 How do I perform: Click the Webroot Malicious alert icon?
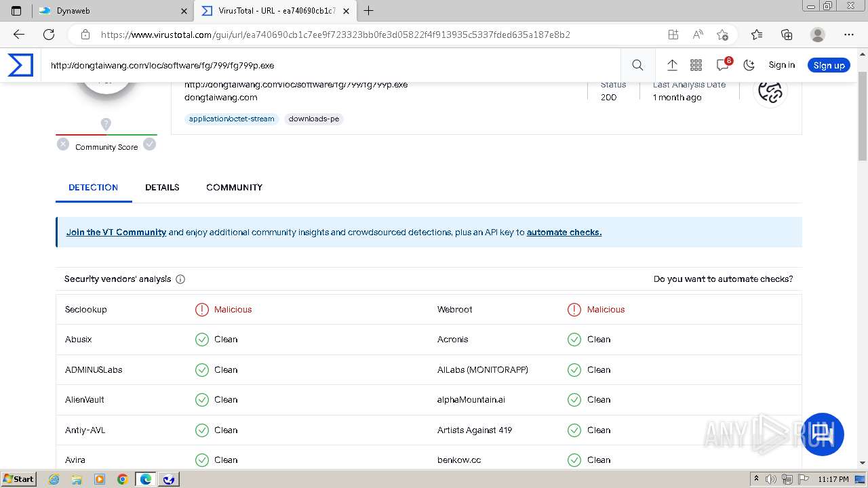[574, 310]
